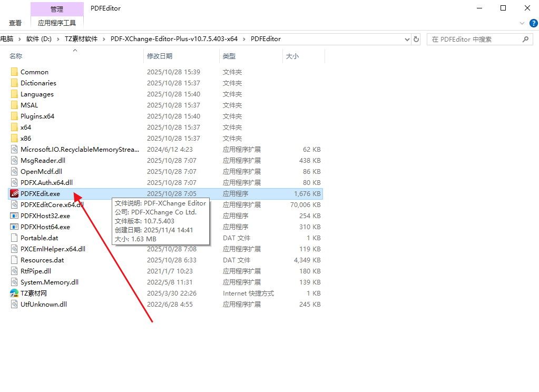Click the RtfPipe.dll file icon

pos(14,271)
